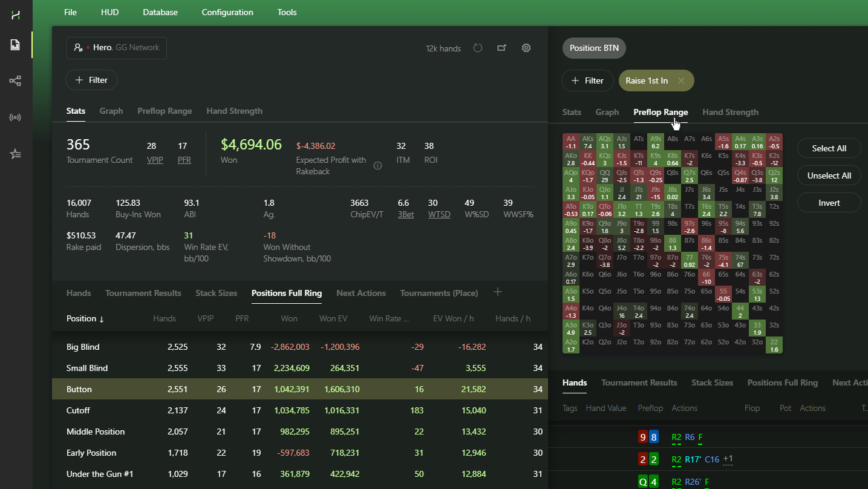Click the refresh icon beside 12k hands

[478, 48]
